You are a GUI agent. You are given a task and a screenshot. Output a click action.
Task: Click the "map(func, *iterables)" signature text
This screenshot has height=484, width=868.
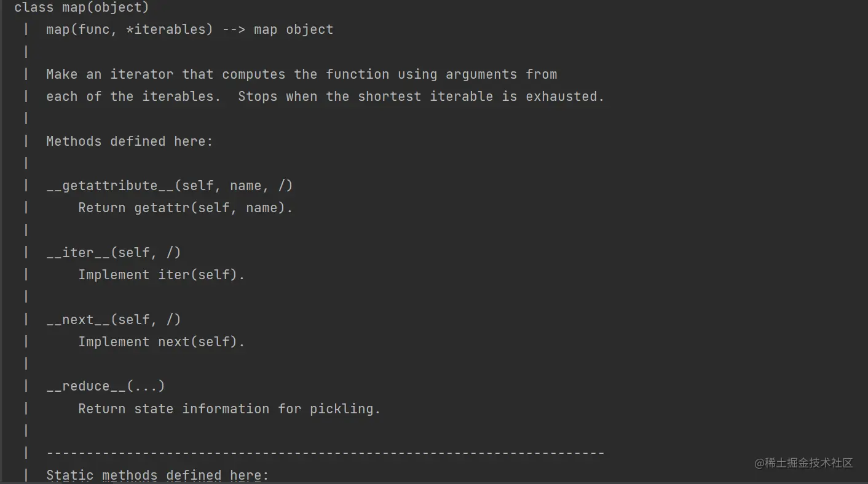point(129,30)
